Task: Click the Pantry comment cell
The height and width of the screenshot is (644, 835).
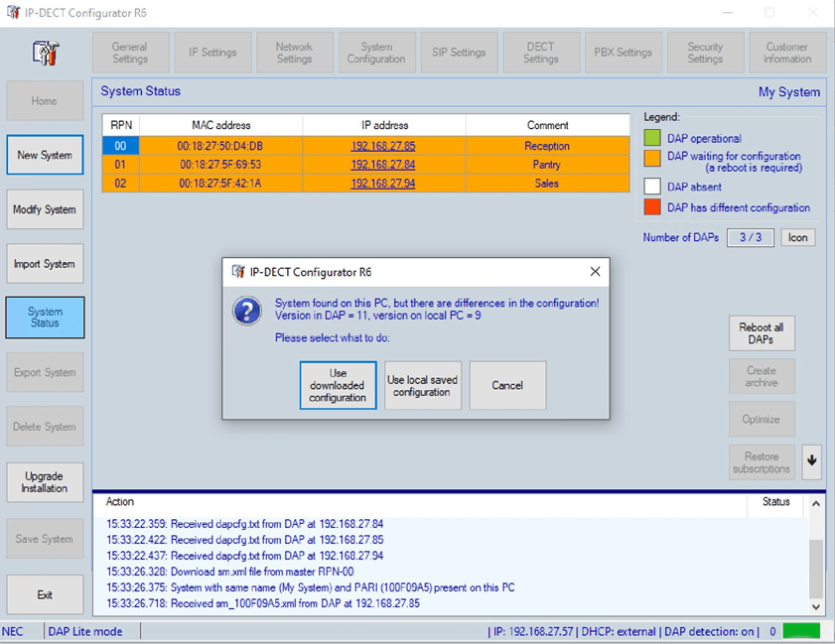Action: pos(547,165)
